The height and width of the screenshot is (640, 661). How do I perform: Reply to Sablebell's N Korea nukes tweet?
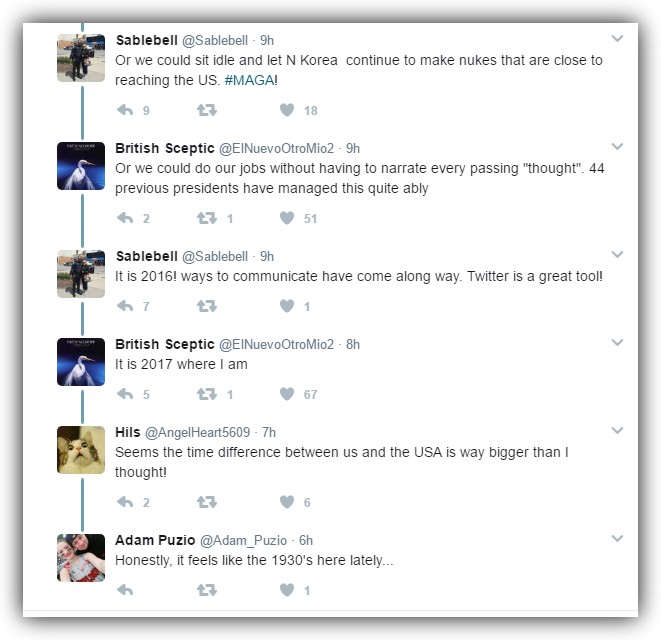tap(125, 110)
